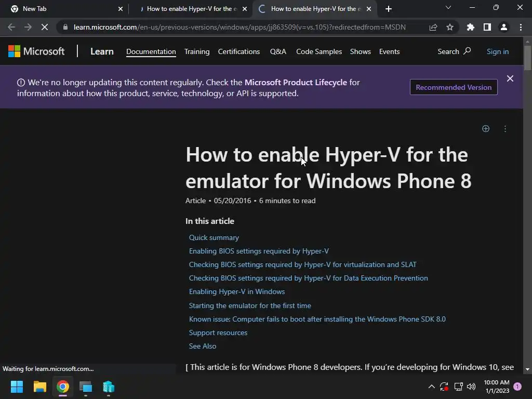Click the browser forward arrow
Viewport: 532px width, 399px height.
click(28, 27)
